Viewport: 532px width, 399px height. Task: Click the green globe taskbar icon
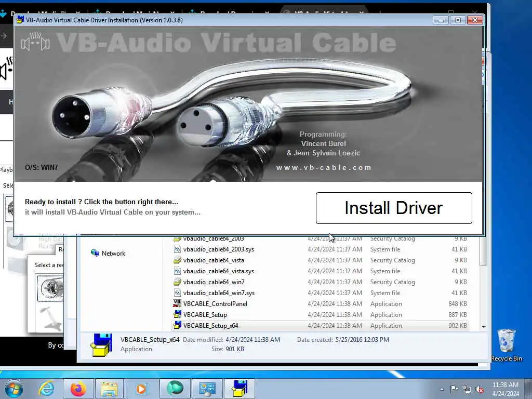175,389
